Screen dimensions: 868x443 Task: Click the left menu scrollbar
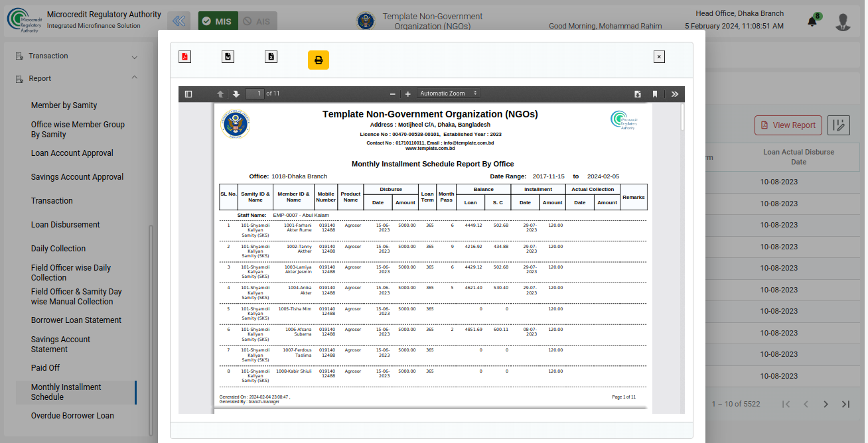[x=151, y=330]
